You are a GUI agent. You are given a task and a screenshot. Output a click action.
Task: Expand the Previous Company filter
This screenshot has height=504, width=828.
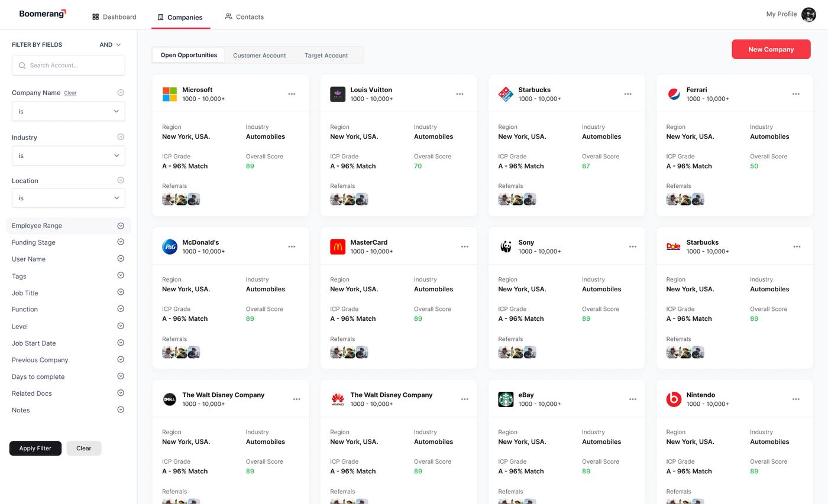121,359
